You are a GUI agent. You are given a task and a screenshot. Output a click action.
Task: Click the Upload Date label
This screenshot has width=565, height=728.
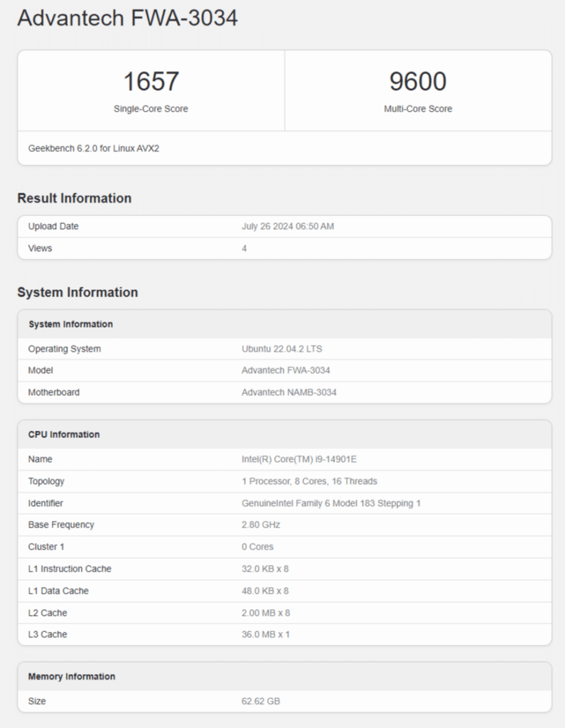pyautogui.click(x=53, y=227)
